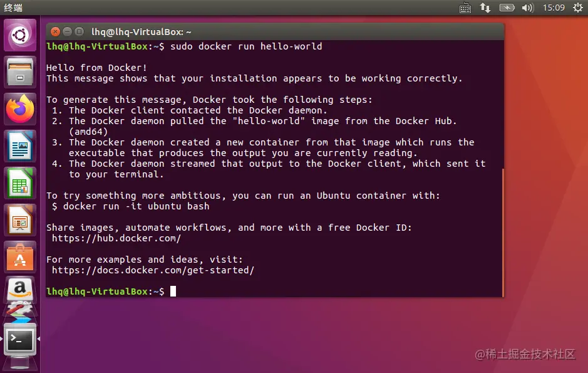
Task: Minimize the terminal window
Action: (x=67, y=32)
